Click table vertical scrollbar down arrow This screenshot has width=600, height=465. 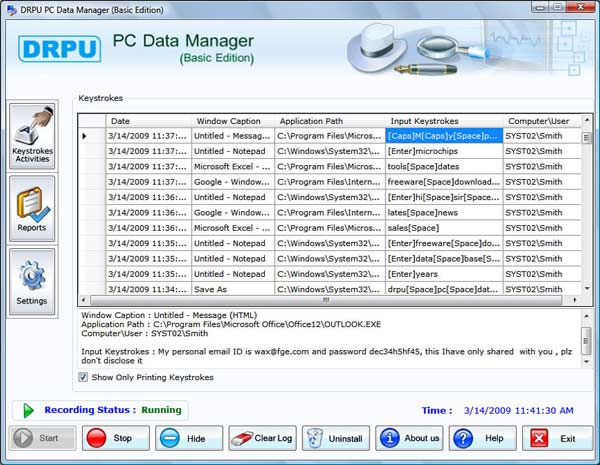pyautogui.click(x=587, y=288)
